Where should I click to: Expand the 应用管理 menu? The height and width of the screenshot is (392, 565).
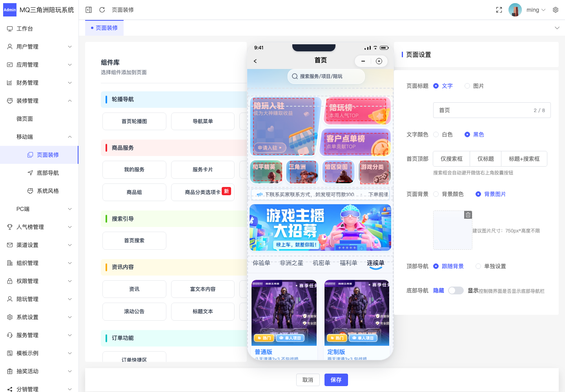coord(39,65)
